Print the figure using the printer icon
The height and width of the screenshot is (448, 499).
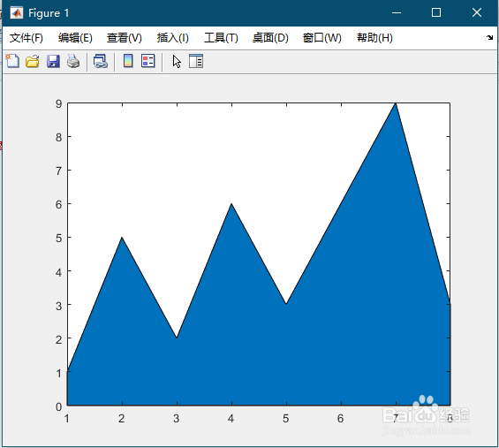[x=73, y=61]
